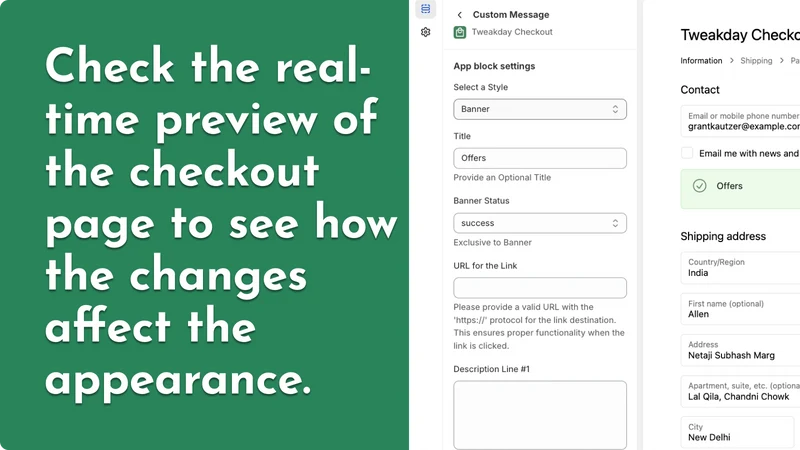Click the App block settings heading
This screenshot has height=450, width=800.
[494, 66]
